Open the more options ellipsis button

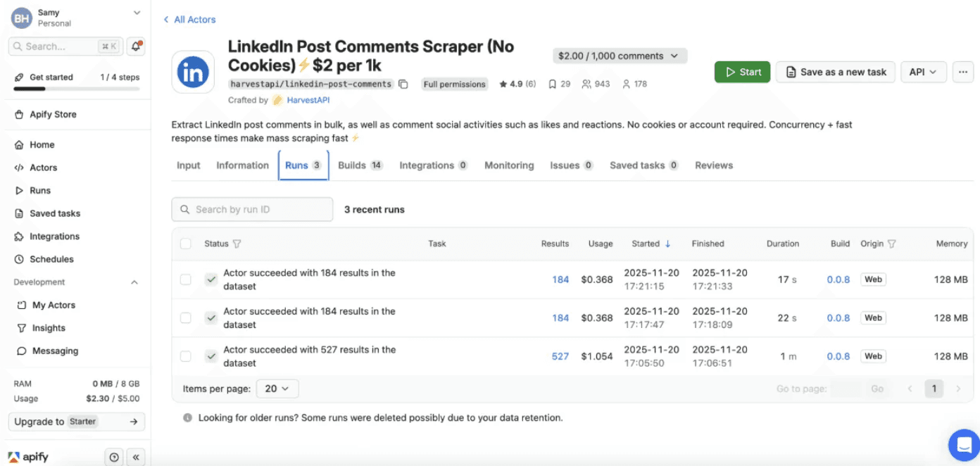(x=963, y=72)
